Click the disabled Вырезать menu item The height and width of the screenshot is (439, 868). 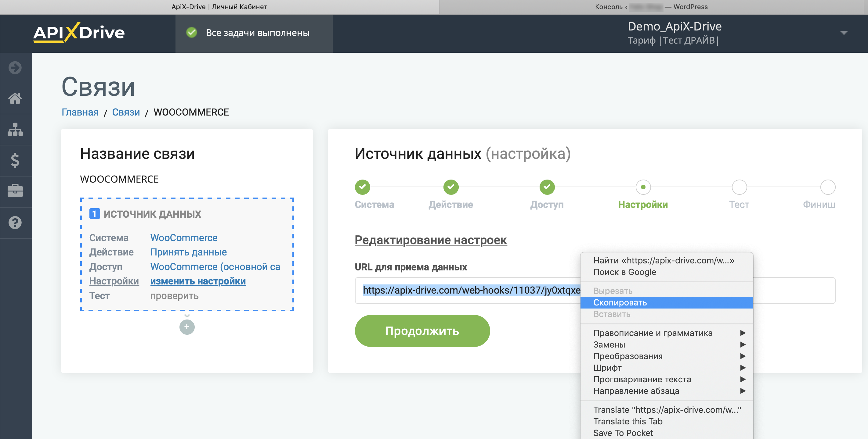pos(667,291)
